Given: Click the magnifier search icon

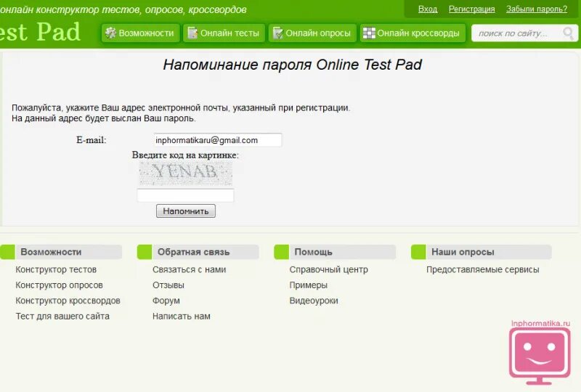Looking at the screenshot, I should [x=568, y=33].
